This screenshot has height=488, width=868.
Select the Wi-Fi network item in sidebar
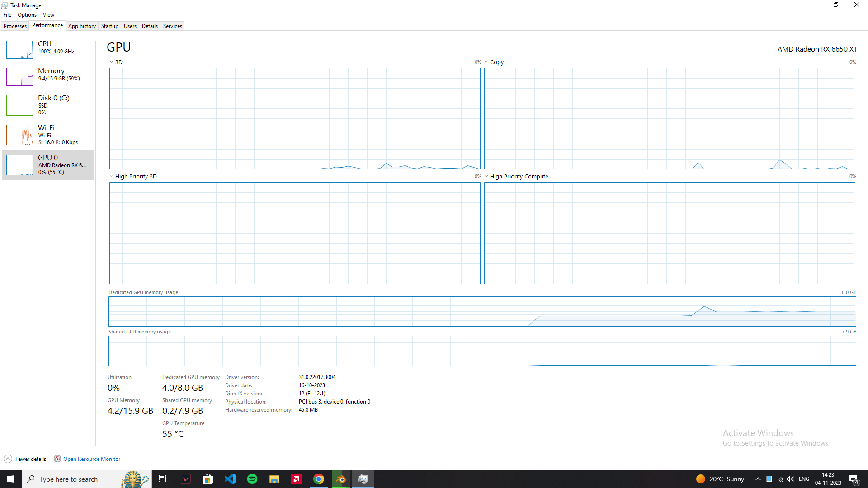pos(48,135)
